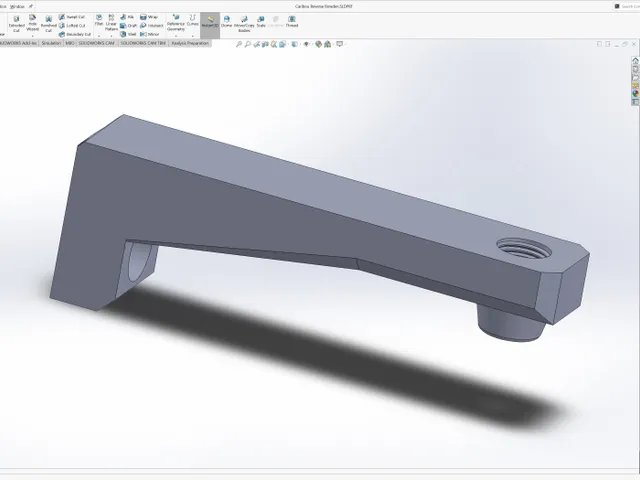The height and width of the screenshot is (480, 640).
Task: Choose the Swept Cut feature
Action: [72, 17]
